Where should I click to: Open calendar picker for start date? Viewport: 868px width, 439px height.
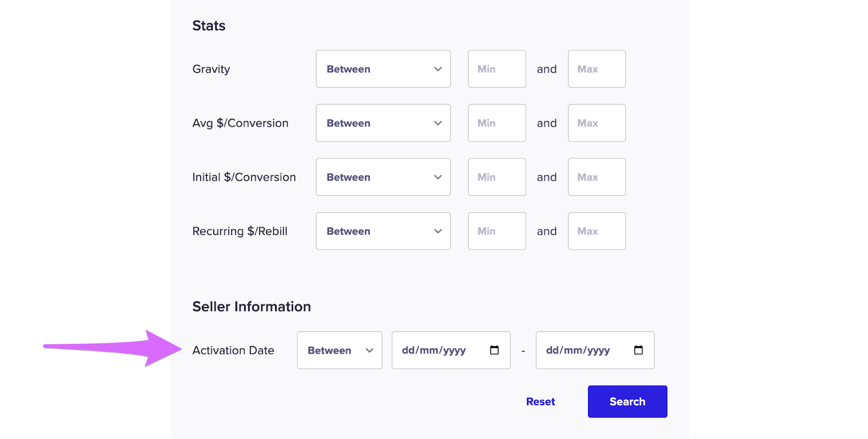tap(494, 350)
